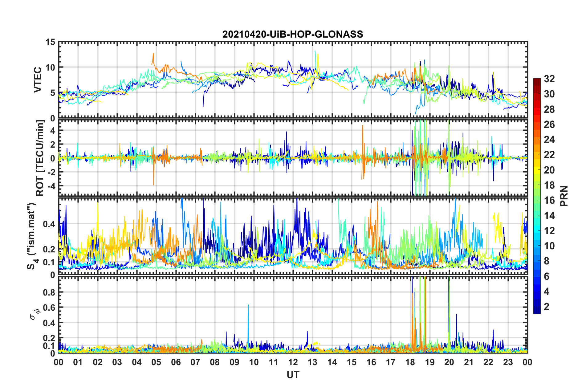Image resolution: width=586 pixels, height=392 pixels.
Task: Select the UT hour tick label 23
Action: (x=508, y=362)
